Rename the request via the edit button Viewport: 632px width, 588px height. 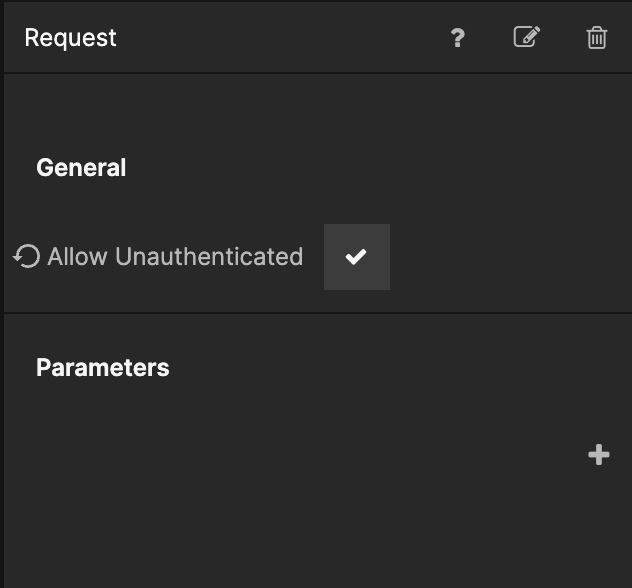tap(527, 37)
